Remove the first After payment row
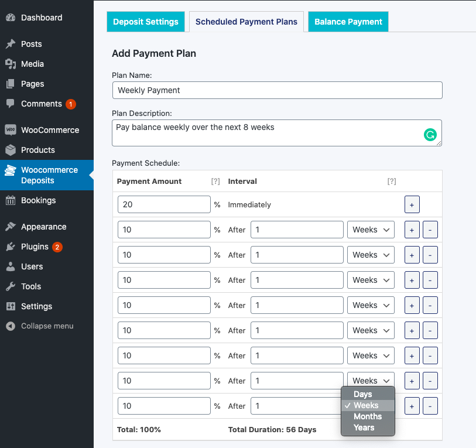The width and height of the screenshot is (476, 448). (430, 230)
